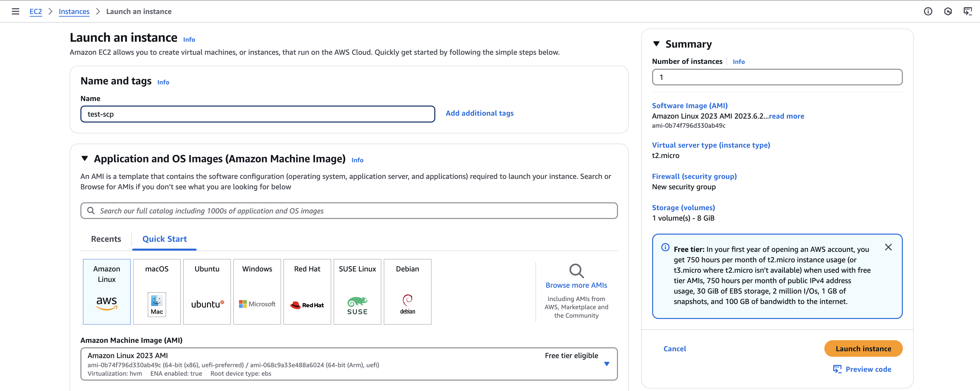Click the Cancel button
Image resolution: width=980 pixels, height=391 pixels.
pyautogui.click(x=675, y=349)
